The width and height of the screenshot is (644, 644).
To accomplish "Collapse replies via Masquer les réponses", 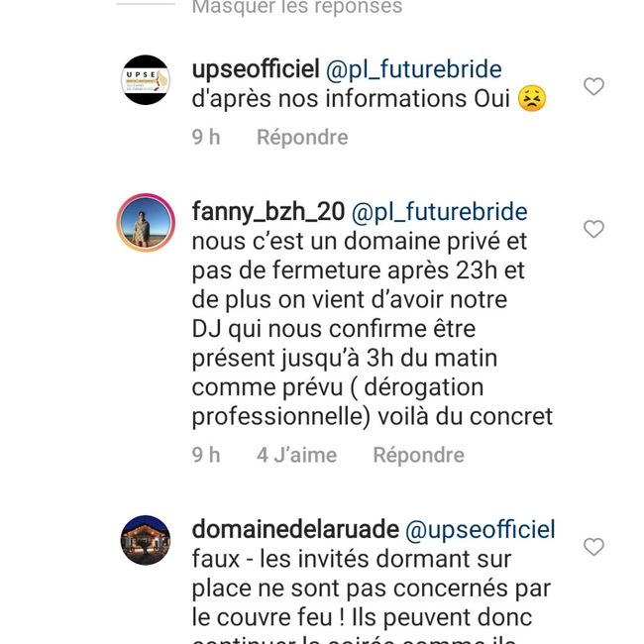I will [297, 7].
